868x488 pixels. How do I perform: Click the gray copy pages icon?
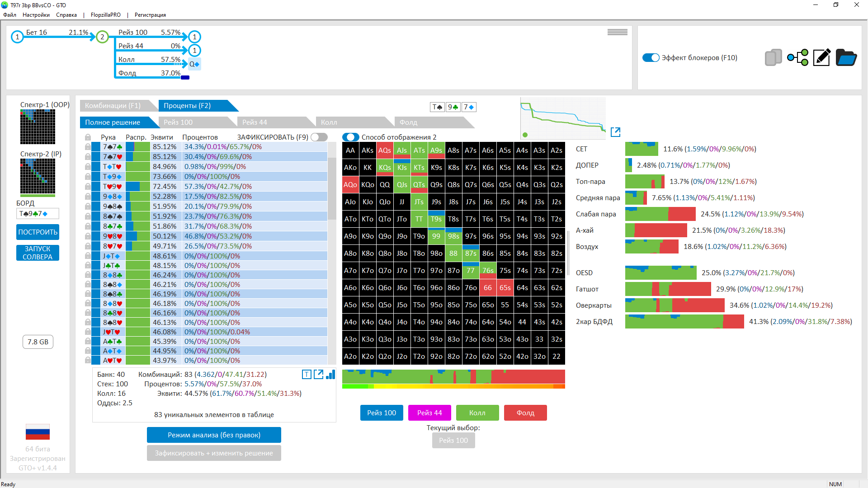773,58
